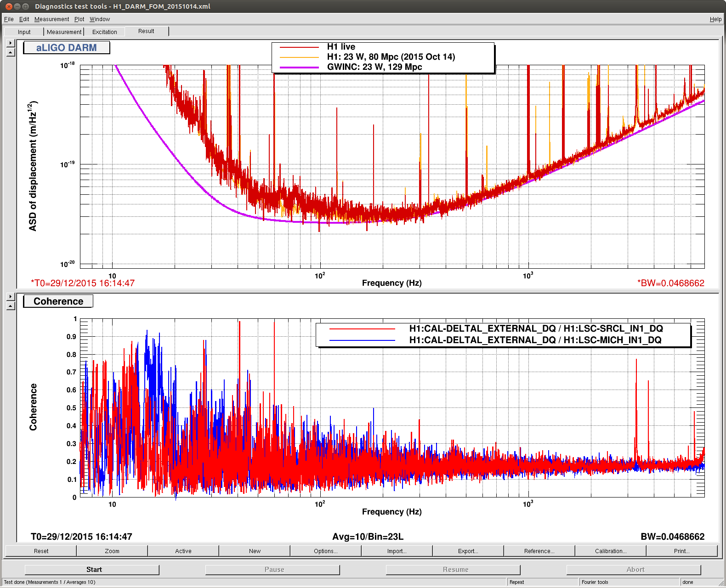The height and width of the screenshot is (588, 726).
Task: Open the Help menu
Action: pyautogui.click(x=715, y=19)
